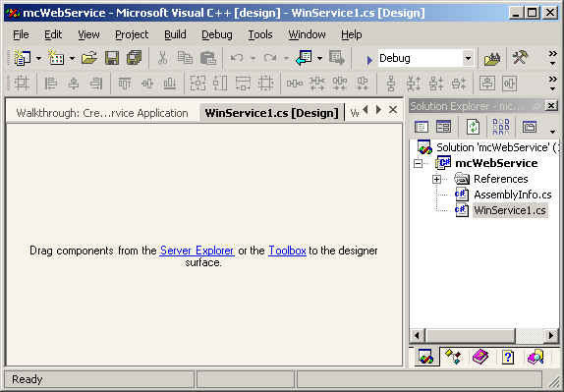Click the Align Tops layout icon
Viewport: 564px width, 392px height.
pyautogui.click(x=125, y=84)
